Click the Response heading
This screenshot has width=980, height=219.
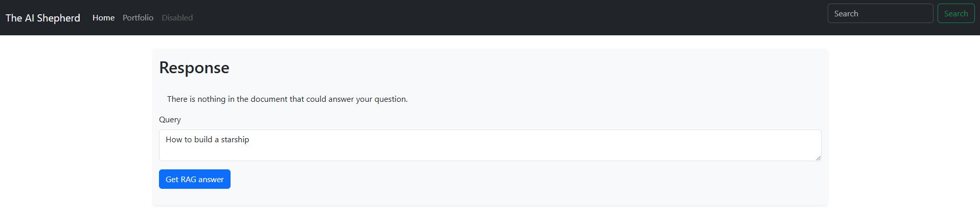click(x=194, y=68)
